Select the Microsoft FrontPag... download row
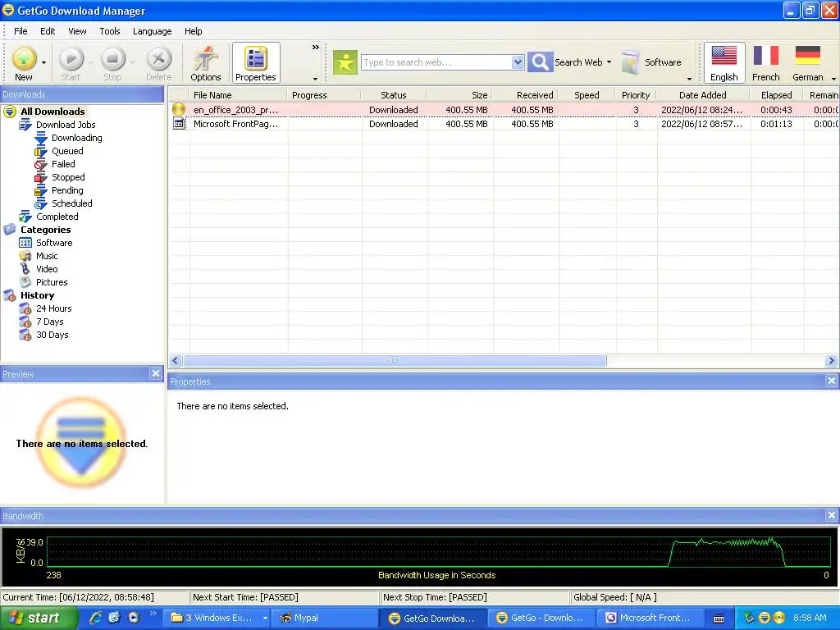This screenshot has width=840, height=630. point(504,124)
